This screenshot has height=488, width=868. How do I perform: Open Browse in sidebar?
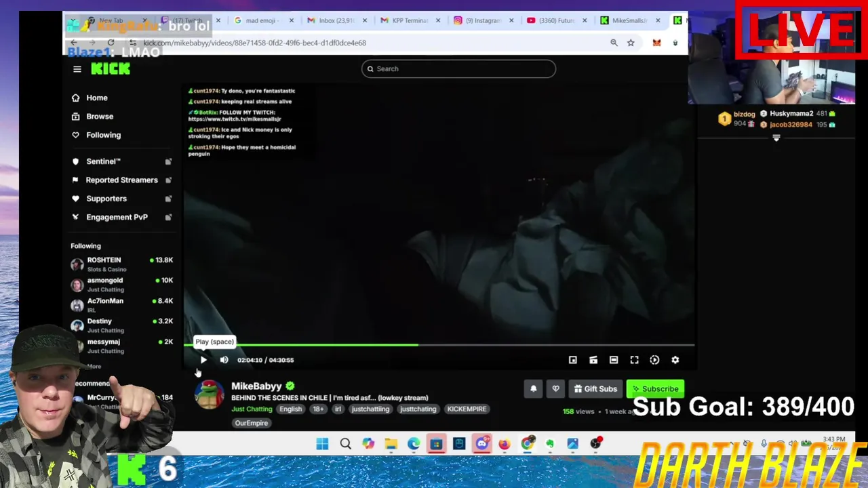point(100,117)
